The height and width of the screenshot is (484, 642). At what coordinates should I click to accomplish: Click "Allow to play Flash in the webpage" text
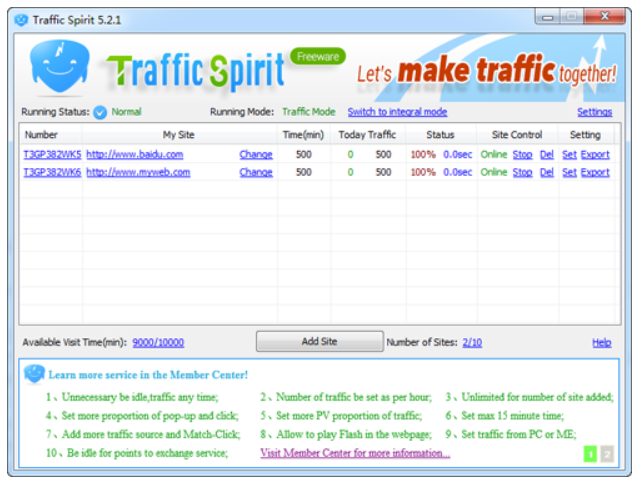coord(354,434)
